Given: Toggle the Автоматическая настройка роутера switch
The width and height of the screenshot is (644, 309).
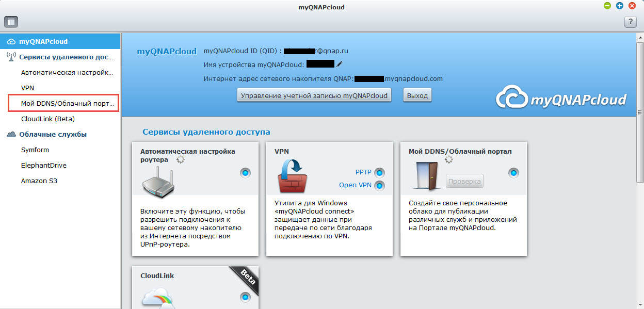Looking at the screenshot, I should (245, 173).
